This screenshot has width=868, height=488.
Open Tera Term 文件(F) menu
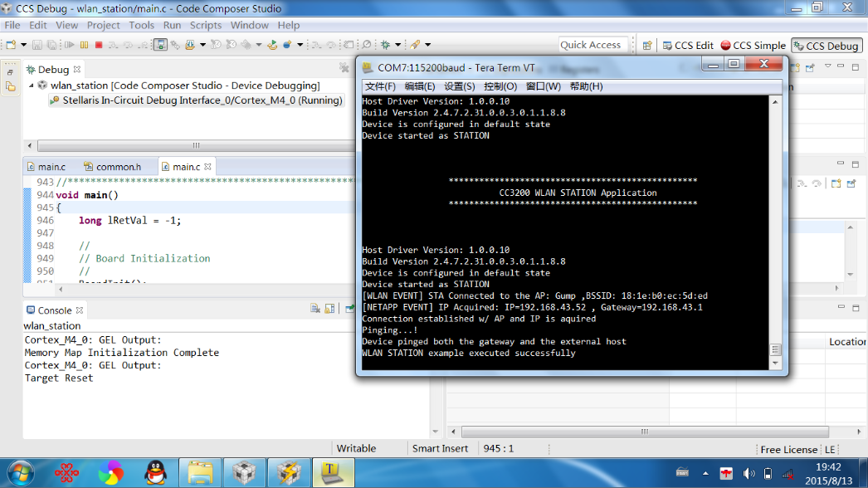coord(380,86)
